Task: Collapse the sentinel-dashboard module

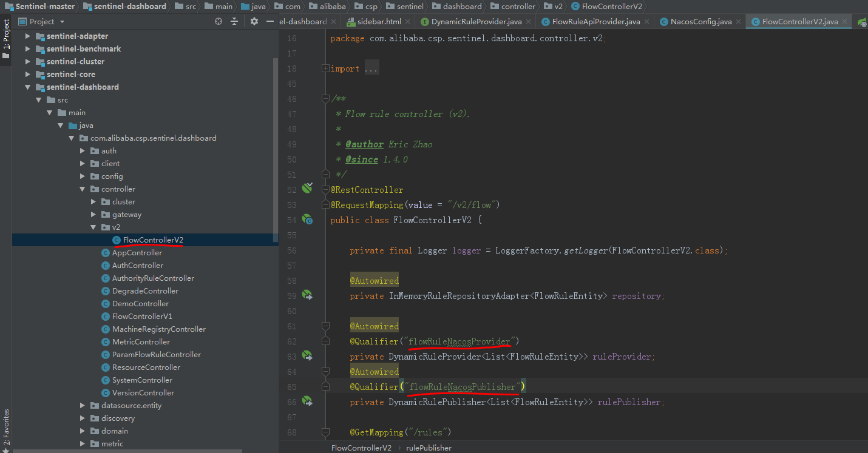Action: click(27, 87)
